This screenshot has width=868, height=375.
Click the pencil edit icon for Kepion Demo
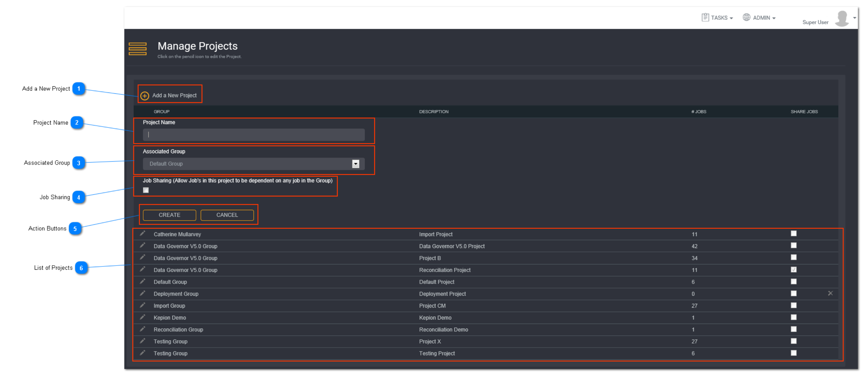143,317
